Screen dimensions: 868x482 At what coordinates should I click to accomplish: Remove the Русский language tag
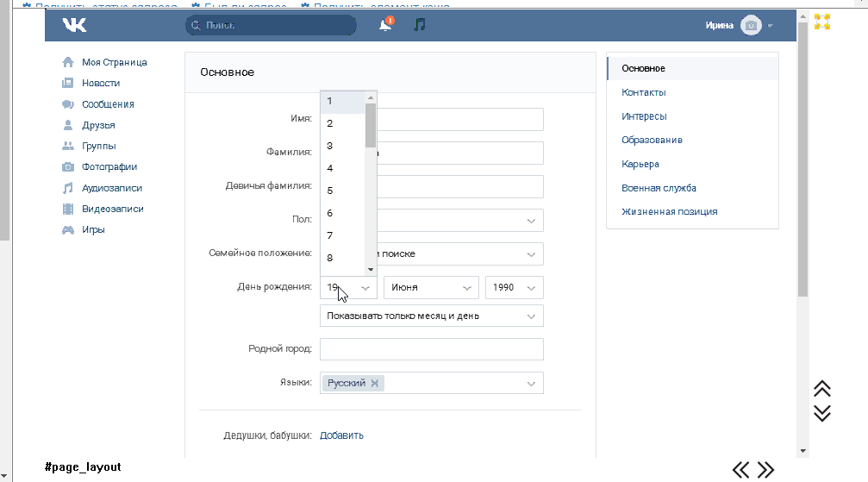(x=374, y=383)
